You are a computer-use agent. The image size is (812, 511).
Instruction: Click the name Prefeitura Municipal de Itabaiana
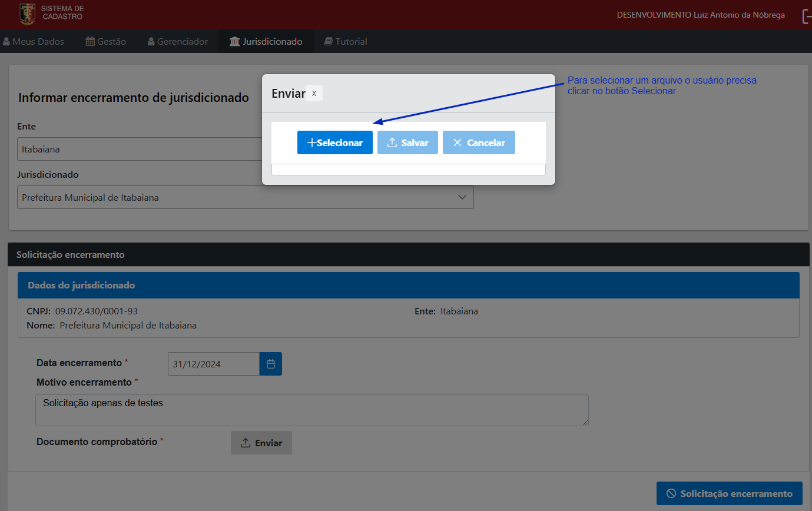[128, 325]
